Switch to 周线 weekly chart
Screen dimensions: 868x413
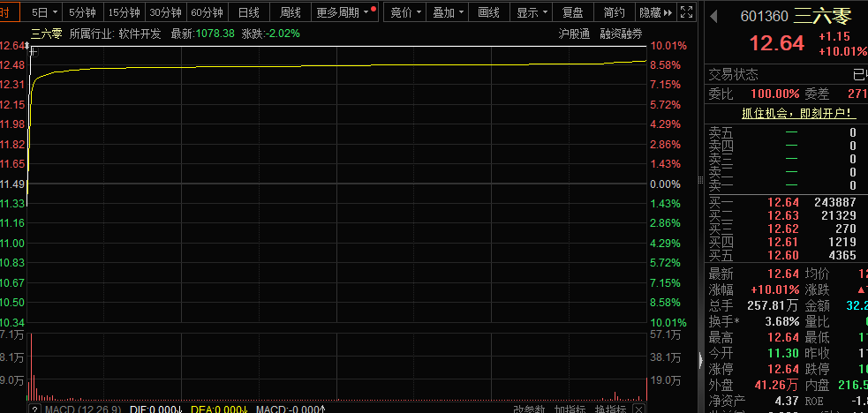[x=291, y=13]
